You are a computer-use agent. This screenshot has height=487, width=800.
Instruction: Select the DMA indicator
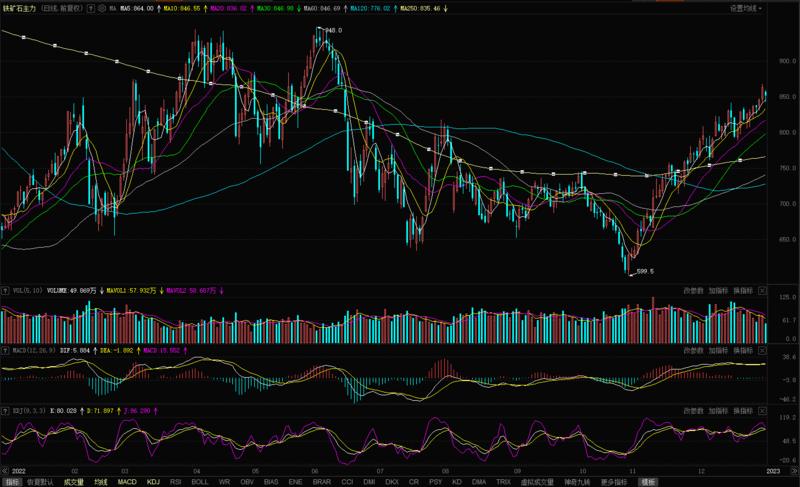pyautogui.click(x=479, y=482)
